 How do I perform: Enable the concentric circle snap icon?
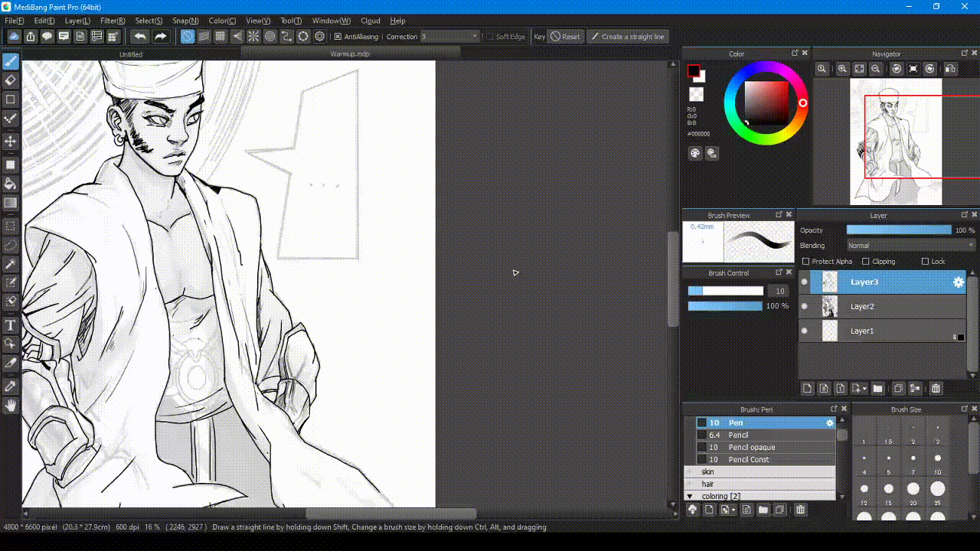tap(270, 36)
